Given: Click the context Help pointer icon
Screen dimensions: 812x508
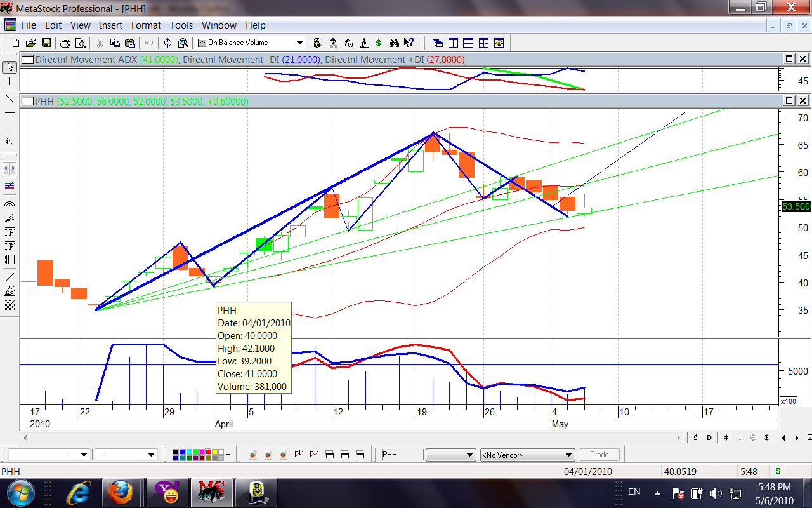Looking at the screenshot, I should pos(409,43).
